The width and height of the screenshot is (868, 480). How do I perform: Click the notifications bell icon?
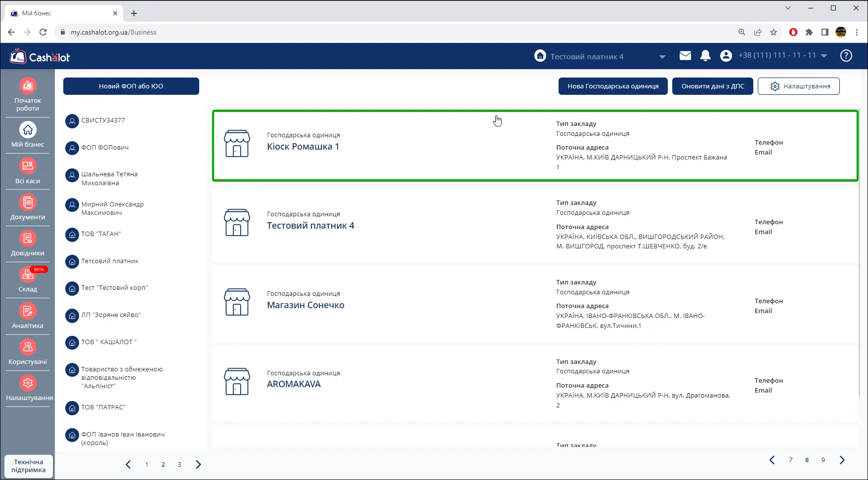705,56
